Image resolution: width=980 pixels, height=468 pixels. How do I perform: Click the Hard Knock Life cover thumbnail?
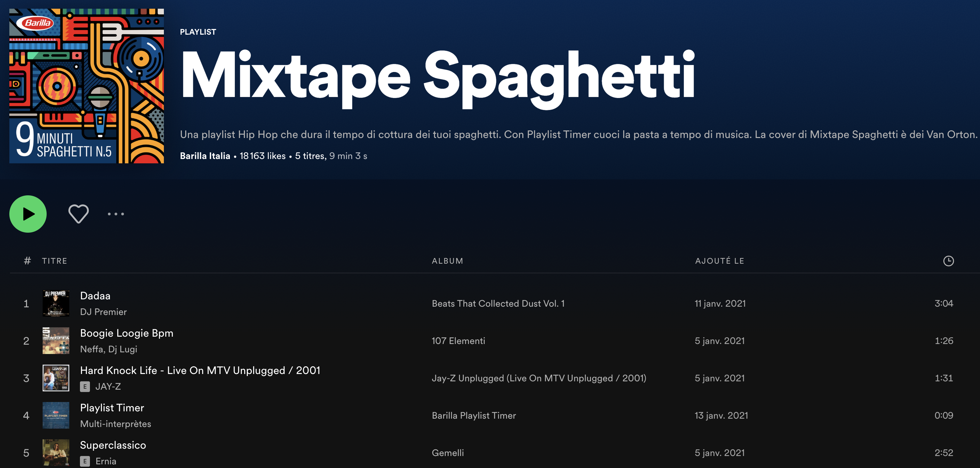click(56, 378)
